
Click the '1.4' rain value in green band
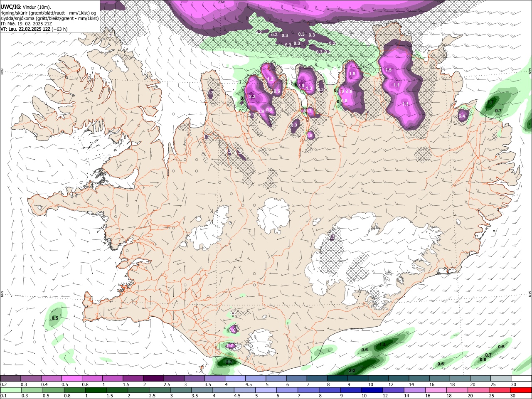tap(383, 345)
